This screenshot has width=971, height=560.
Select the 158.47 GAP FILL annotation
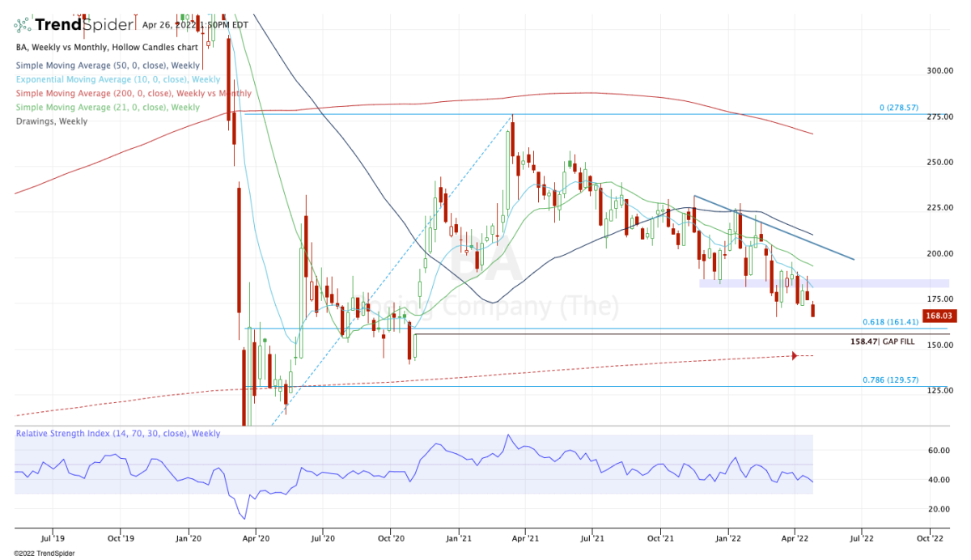[x=884, y=342]
